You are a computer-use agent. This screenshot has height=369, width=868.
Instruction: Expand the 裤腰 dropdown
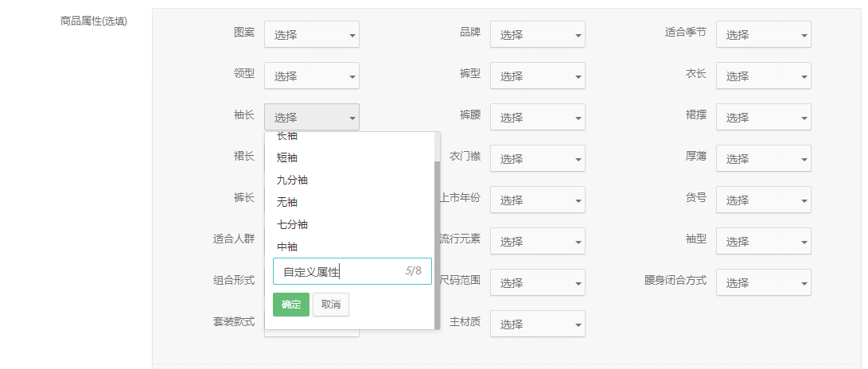coord(537,117)
